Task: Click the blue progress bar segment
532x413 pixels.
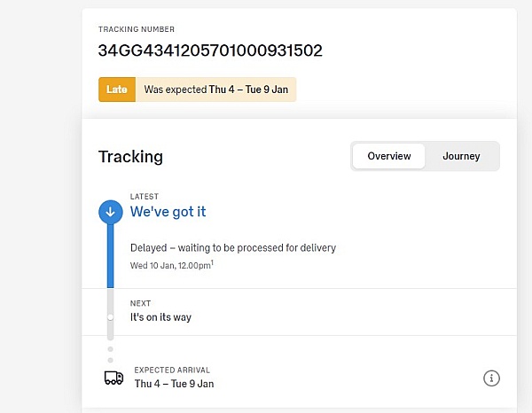Action: pyautogui.click(x=110, y=257)
